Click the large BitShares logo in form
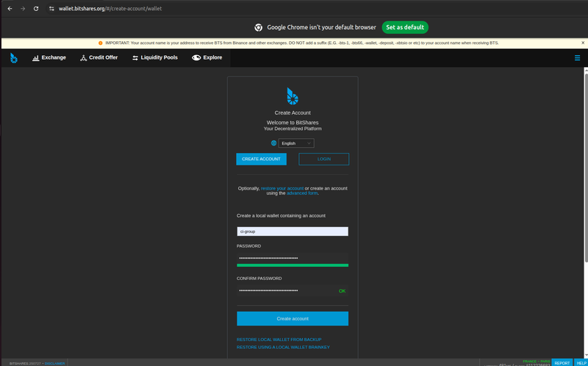The width and height of the screenshot is (588, 366). coord(293,96)
